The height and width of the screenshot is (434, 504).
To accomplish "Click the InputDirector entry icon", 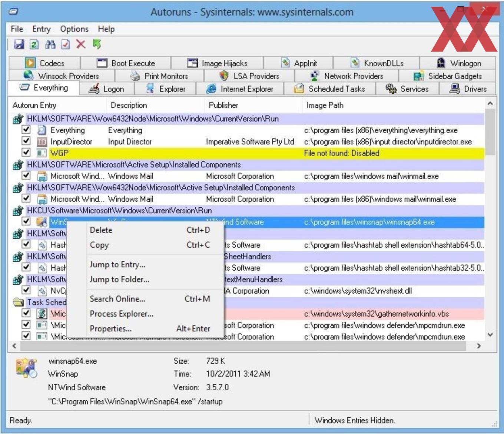I will tap(42, 141).
